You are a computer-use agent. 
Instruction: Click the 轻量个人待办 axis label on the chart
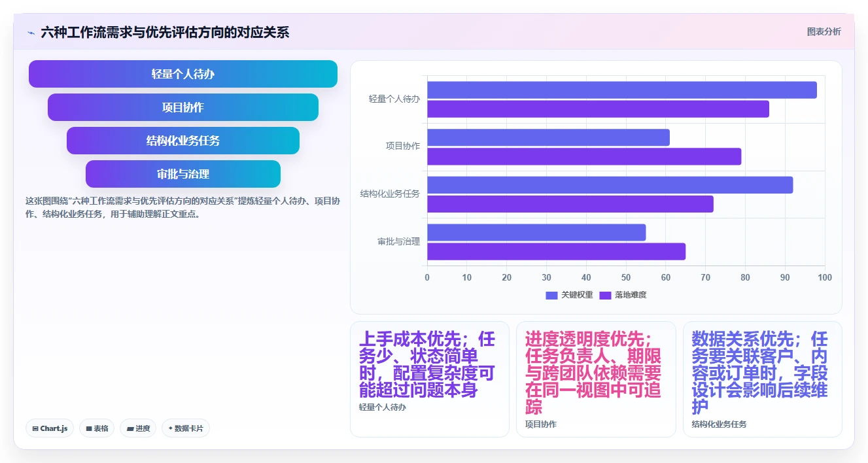click(394, 99)
